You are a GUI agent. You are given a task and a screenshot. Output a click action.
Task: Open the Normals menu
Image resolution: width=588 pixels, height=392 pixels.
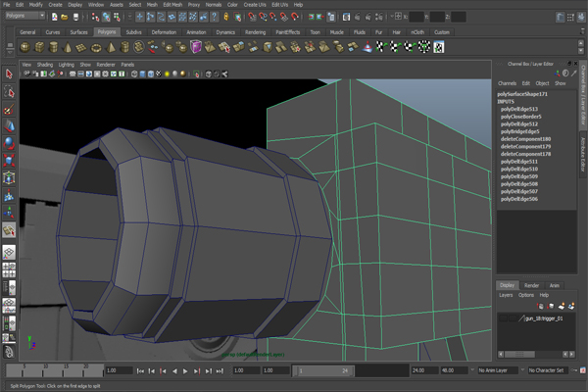click(214, 5)
